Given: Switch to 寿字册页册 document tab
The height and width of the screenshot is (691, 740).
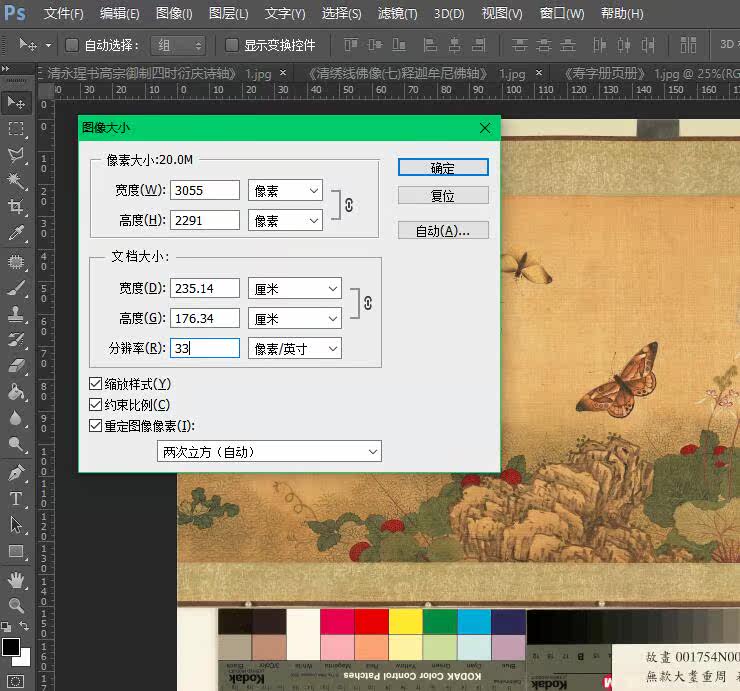Looking at the screenshot, I should coord(651,74).
